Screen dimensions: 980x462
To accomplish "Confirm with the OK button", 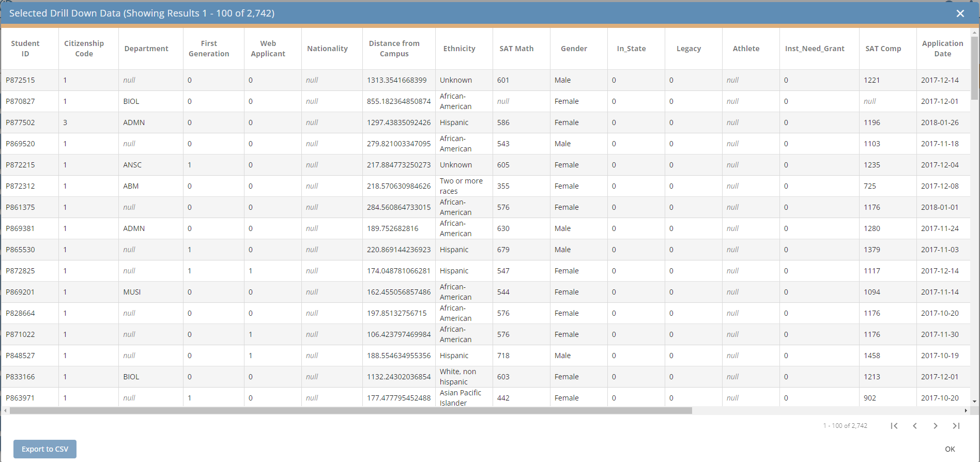I will [x=950, y=449].
